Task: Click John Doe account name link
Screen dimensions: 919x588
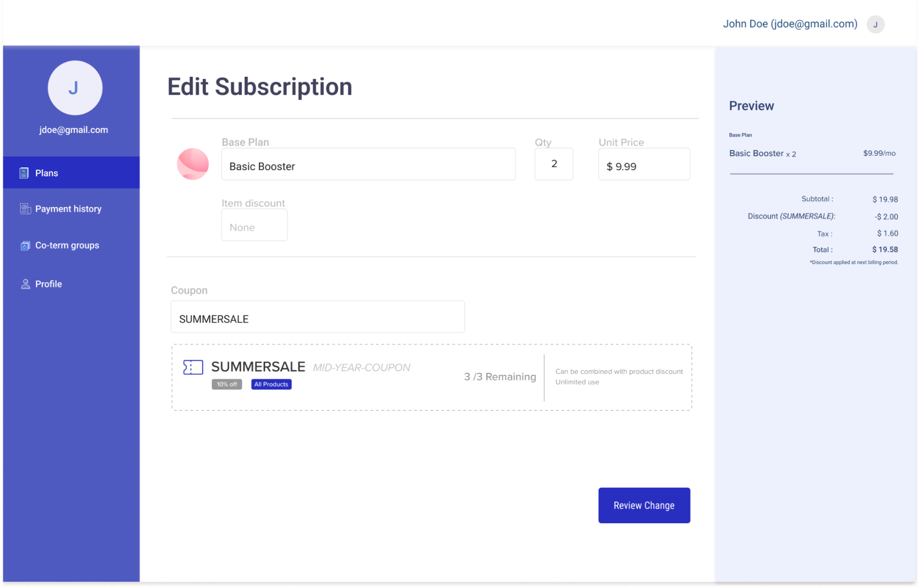Action: (x=790, y=23)
